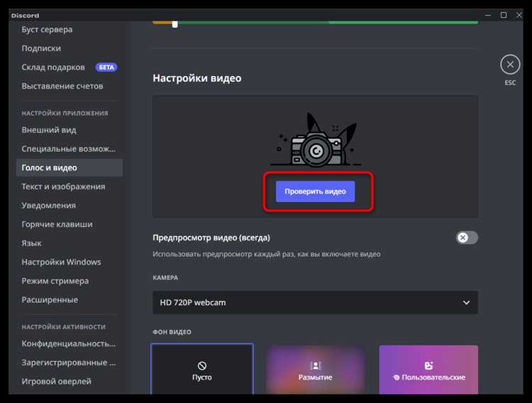The image size is (532, 403).
Task: Toggle Предпросмотр видео (всегда) switch
Action: pos(467,238)
